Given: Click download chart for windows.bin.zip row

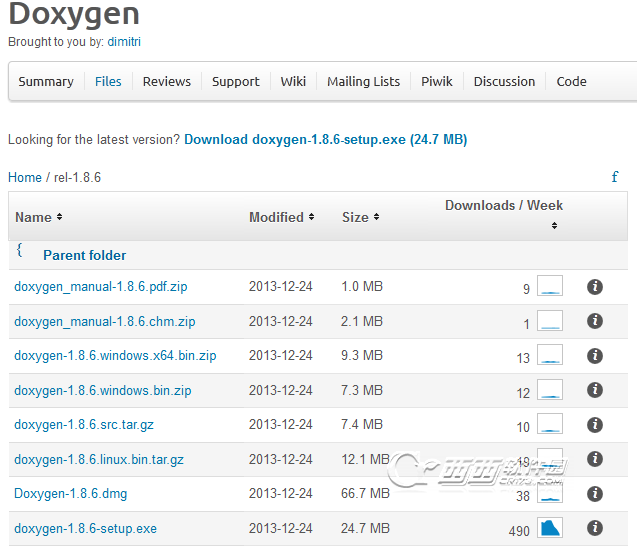Looking at the screenshot, I should coord(550,390).
